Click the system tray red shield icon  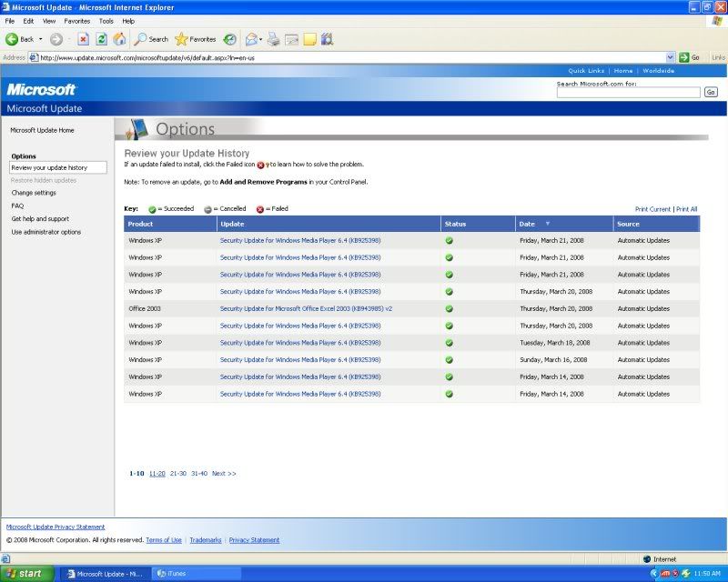pos(675,574)
